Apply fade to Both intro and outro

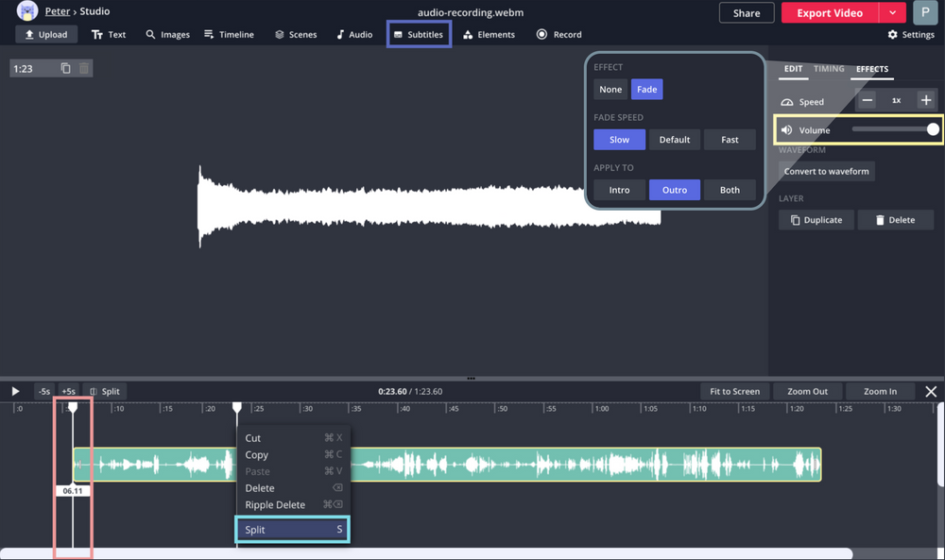click(730, 189)
